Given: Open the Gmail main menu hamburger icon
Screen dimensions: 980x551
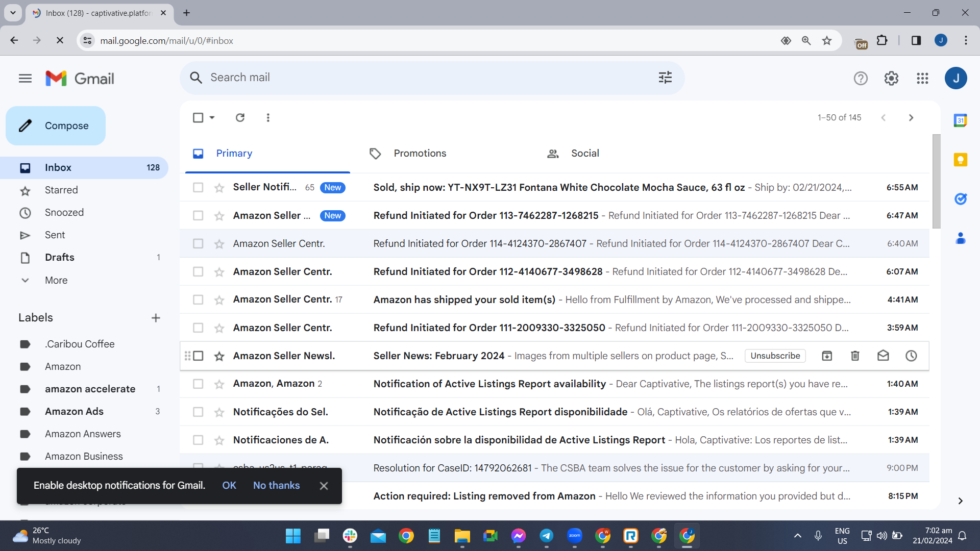Looking at the screenshot, I should 25,79.
